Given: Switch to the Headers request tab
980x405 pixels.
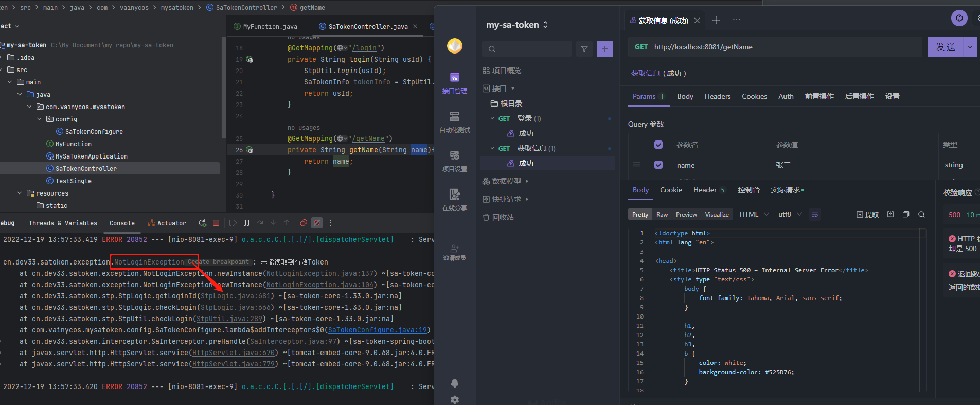Looking at the screenshot, I should pos(718,97).
